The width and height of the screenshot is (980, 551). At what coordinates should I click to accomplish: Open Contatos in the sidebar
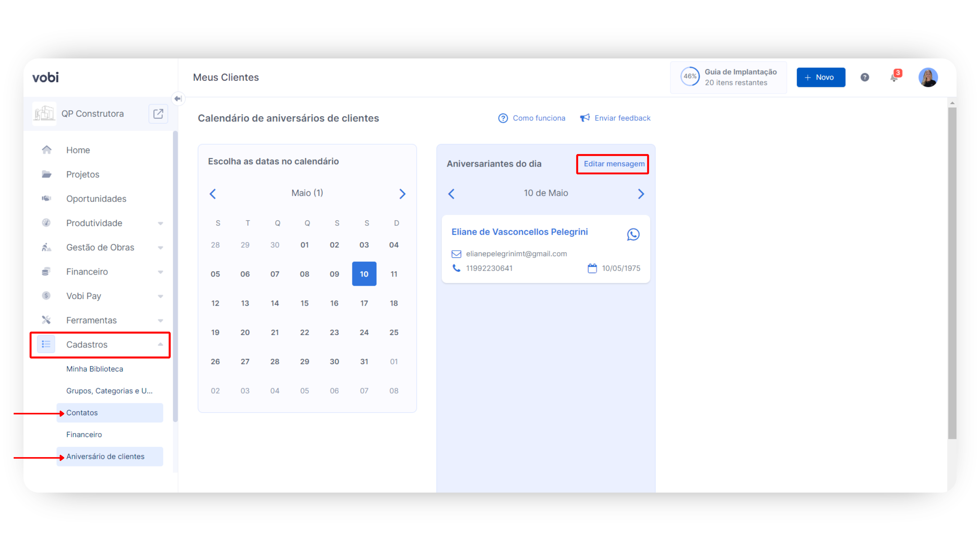click(x=82, y=412)
